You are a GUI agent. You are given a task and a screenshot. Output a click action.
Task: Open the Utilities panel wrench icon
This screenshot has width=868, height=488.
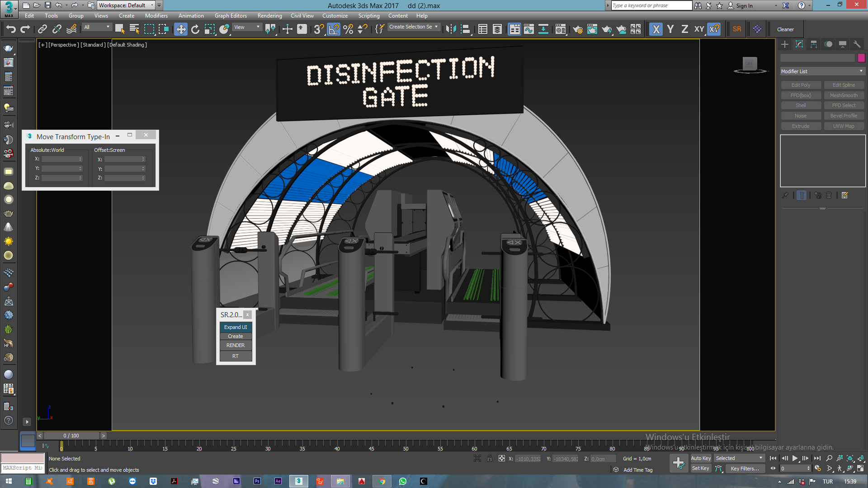click(x=857, y=44)
